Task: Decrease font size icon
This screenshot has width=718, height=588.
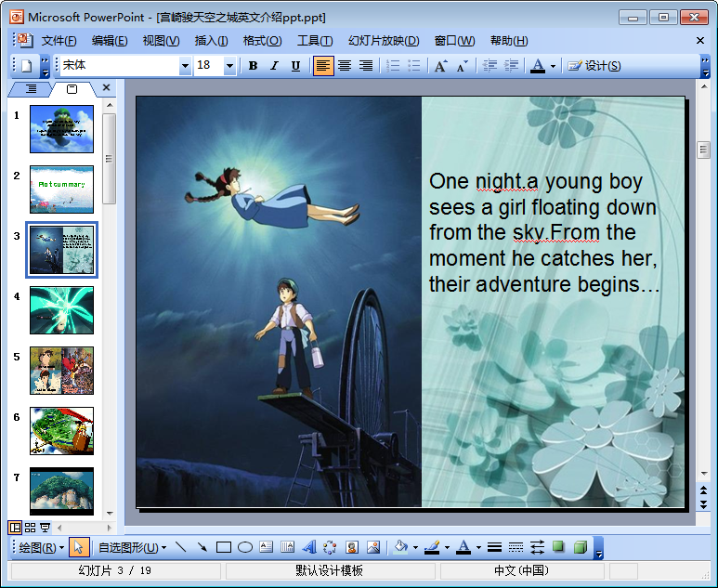Action: coord(463,66)
